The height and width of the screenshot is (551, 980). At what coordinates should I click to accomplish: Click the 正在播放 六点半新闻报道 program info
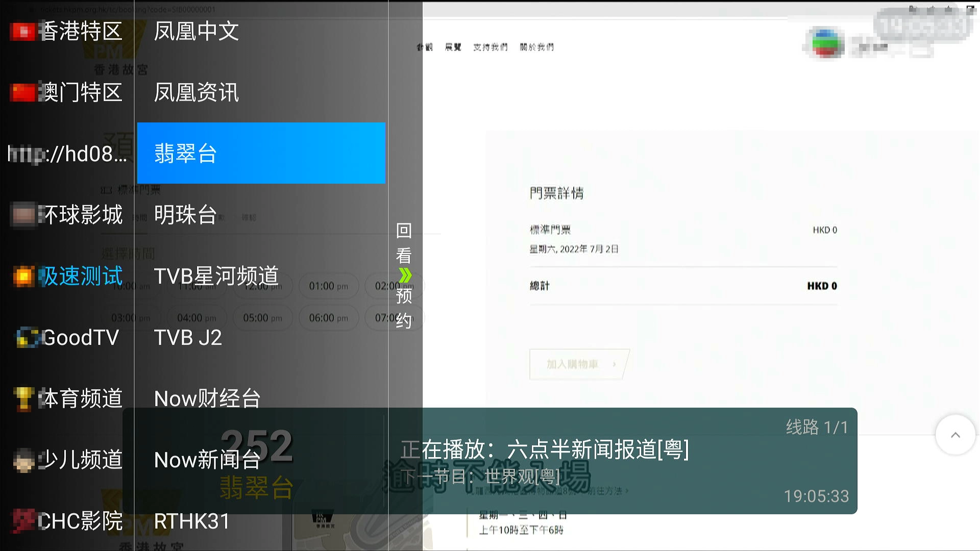(x=545, y=449)
